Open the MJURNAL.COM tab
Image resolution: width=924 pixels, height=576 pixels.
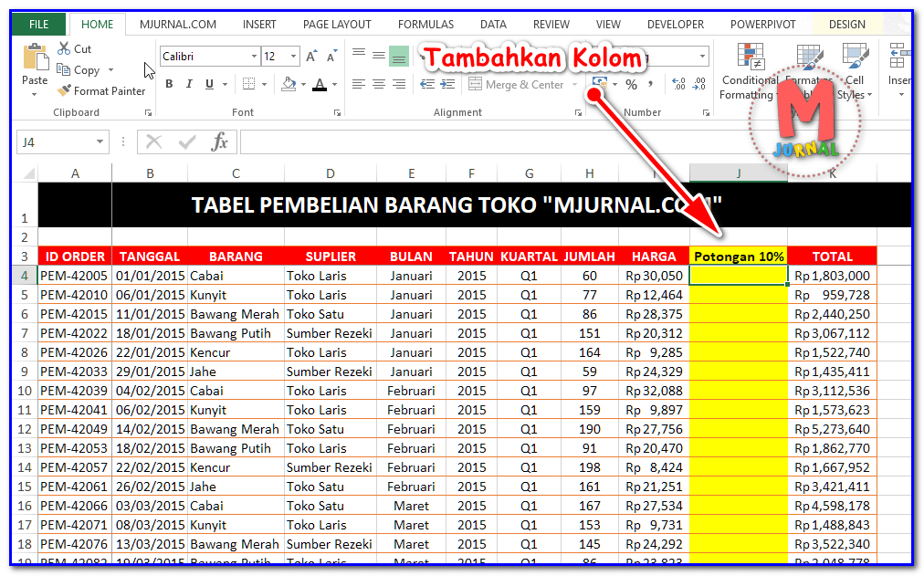pyautogui.click(x=178, y=24)
